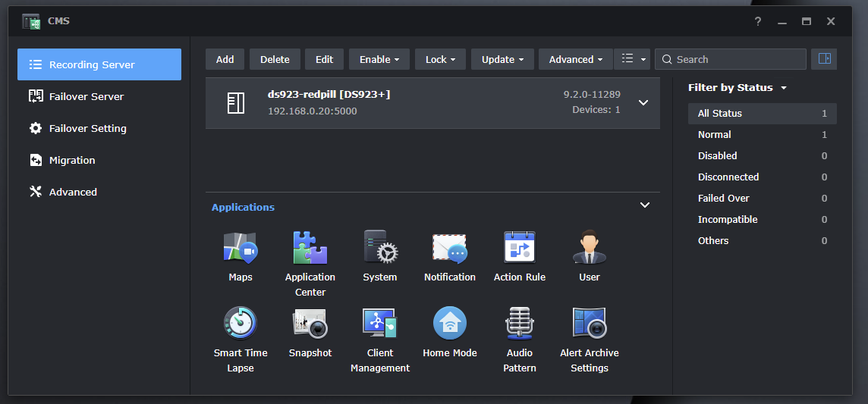Open the Notification envelope icon
Image resolution: width=868 pixels, height=404 pixels.
450,248
